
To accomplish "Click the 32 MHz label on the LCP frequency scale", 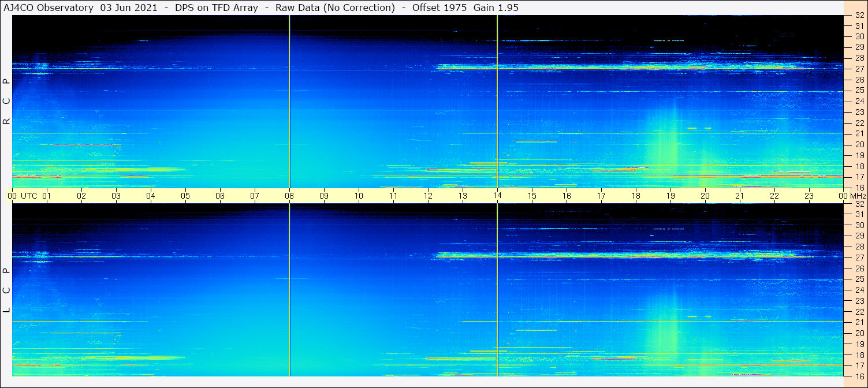I will pyautogui.click(x=859, y=204).
